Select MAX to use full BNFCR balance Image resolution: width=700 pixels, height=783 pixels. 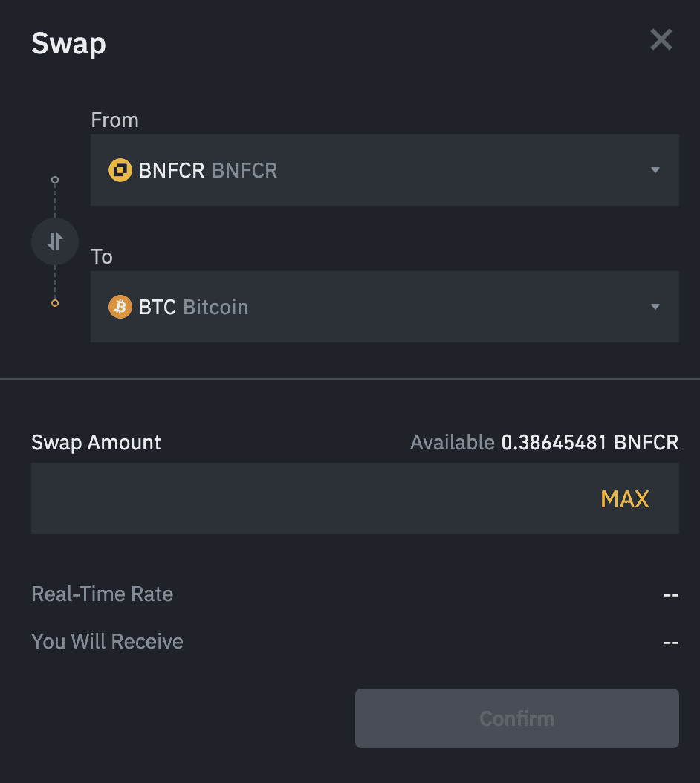coord(625,498)
